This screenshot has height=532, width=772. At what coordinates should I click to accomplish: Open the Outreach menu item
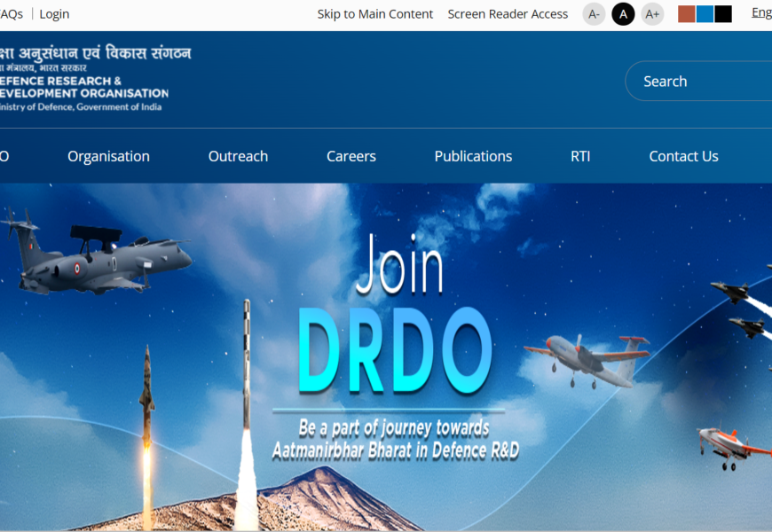point(238,156)
